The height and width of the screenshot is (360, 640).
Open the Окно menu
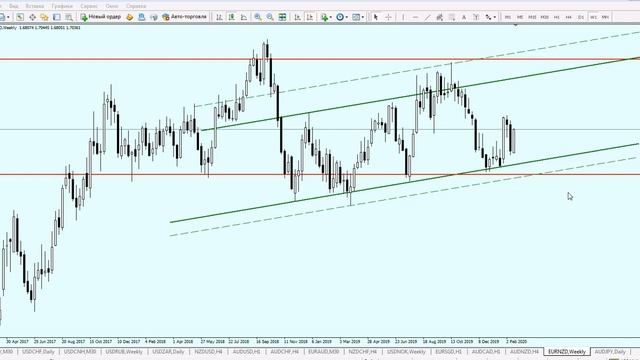pyautogui.click(x=111, y=6)
